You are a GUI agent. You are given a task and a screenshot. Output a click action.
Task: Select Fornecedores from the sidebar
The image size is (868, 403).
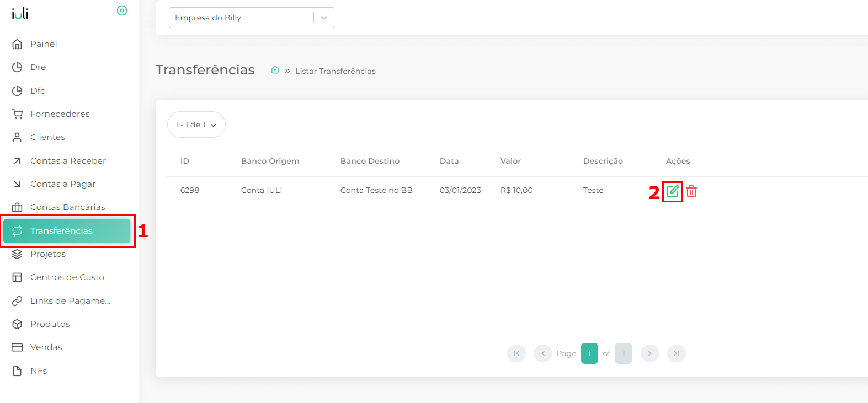(60, 114)
